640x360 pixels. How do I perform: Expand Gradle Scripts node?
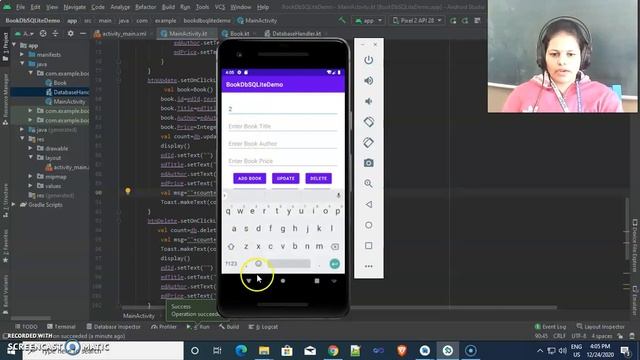pyautogui.click(x=14, y=204)
